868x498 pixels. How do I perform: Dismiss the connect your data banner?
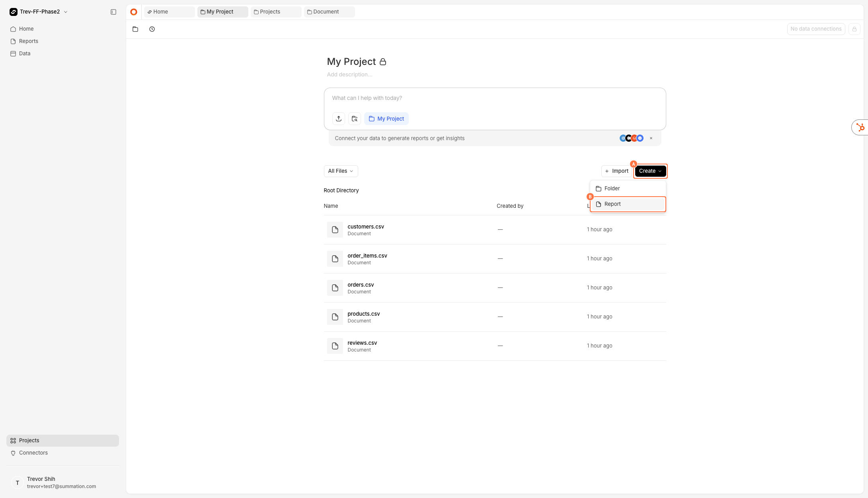(651, 138)
